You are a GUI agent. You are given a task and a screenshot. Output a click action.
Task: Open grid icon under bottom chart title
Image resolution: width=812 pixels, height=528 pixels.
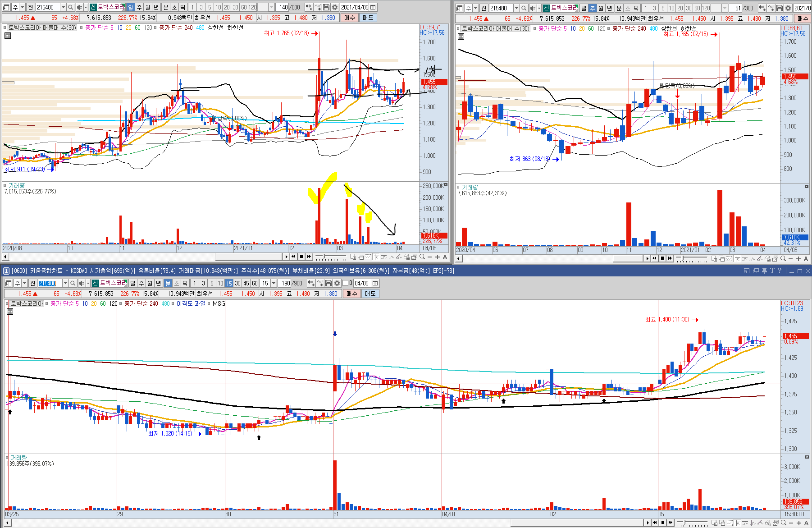[10, 312]
